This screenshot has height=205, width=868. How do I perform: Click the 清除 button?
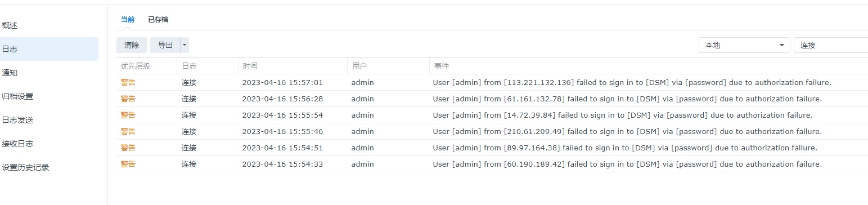click(x=132, y=45)
